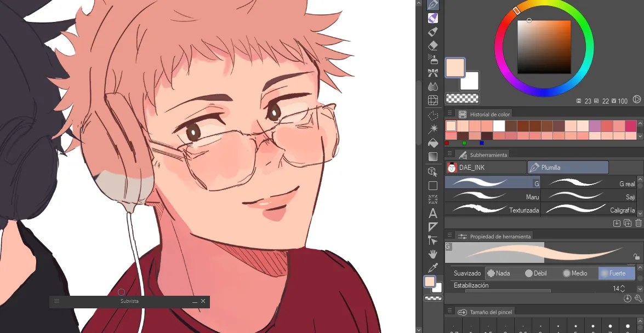This screenshot has height=333, width=644.
Task: Select the Saji pen sub tool
Action: point(589,196)
